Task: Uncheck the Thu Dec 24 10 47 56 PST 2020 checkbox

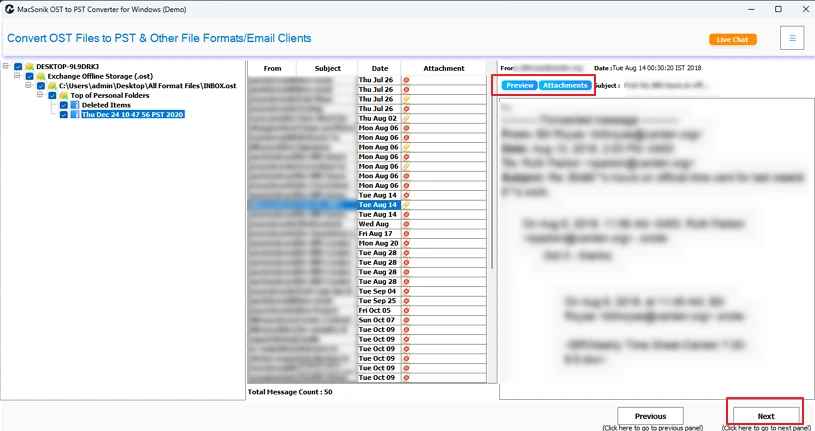Action: pos(64,114)
